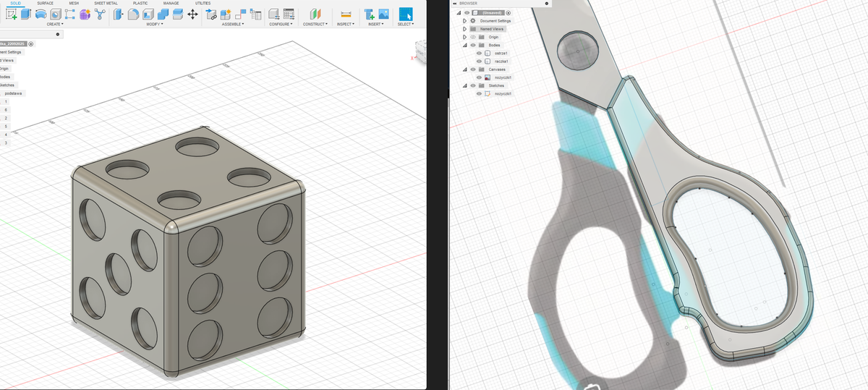The width and height of the screenshot is (868, 390).
Task: Show the Origin folder via eye icon
Action: coord(472,37)
